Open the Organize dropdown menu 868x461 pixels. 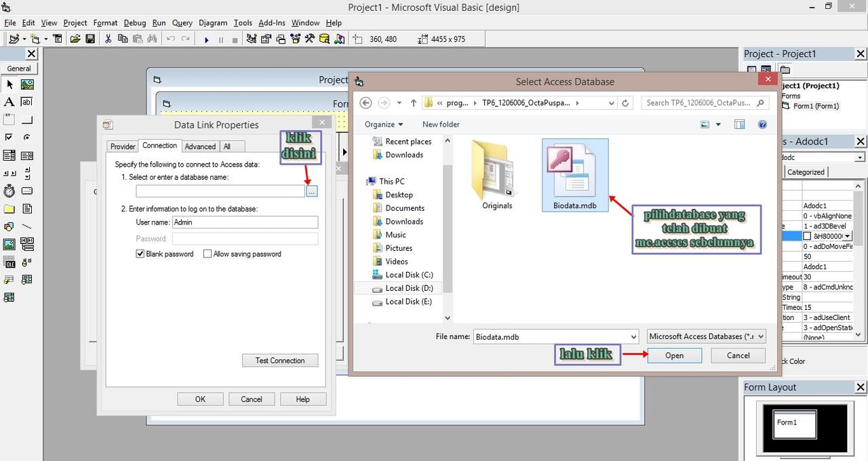[x=383, y=125]
